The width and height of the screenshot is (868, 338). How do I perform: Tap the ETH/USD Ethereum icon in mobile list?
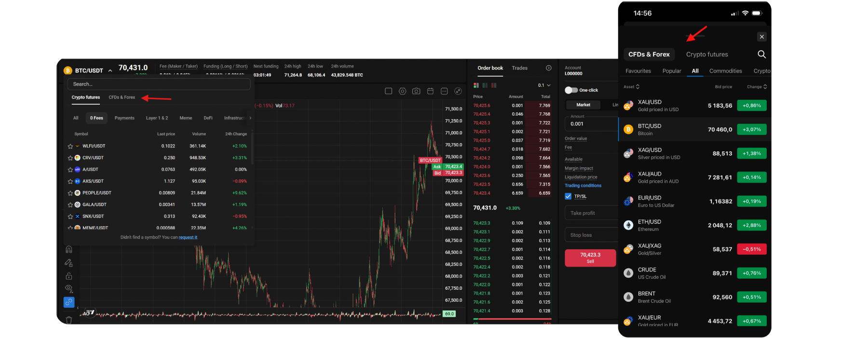click(x=628, y=225)
